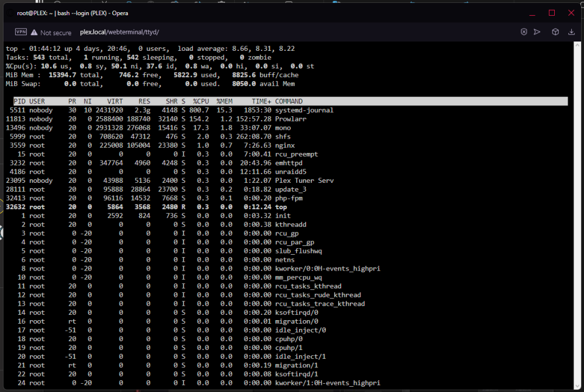Select the nginx process name
584x392 pixels.
284,145
